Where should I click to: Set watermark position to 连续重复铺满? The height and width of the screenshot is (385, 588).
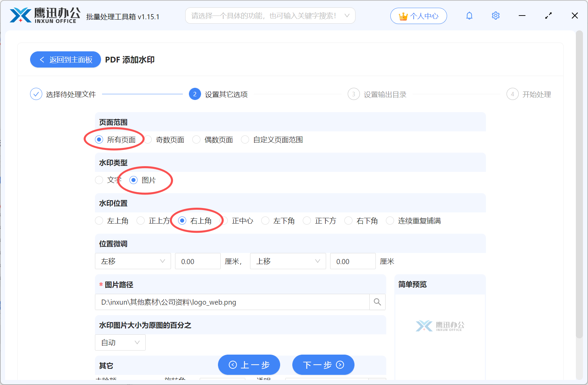[390, 221]
